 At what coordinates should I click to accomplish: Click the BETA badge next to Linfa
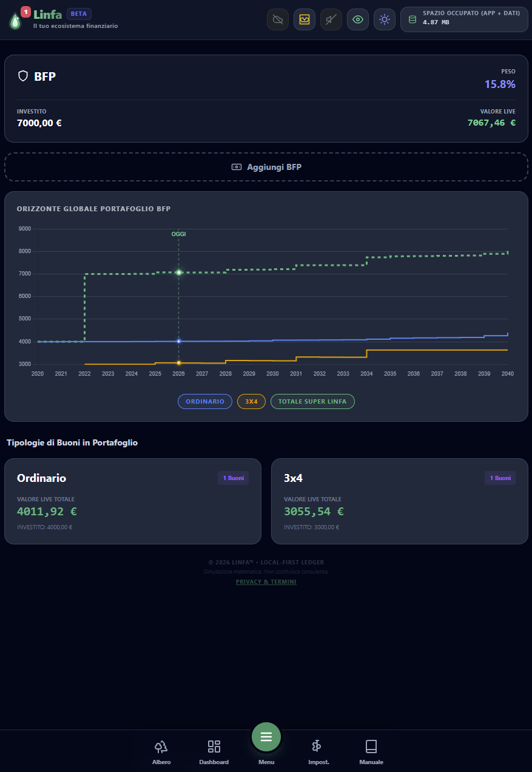click(79, 14)
